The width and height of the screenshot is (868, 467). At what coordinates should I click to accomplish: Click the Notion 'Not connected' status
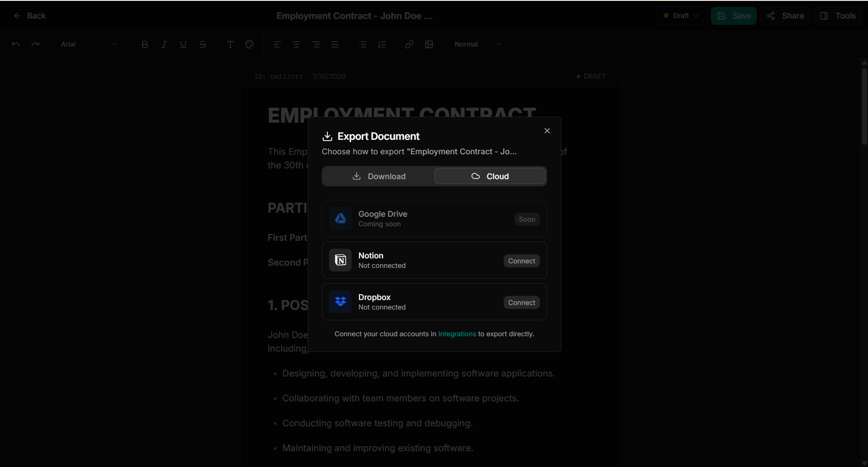pyautogui.click(x=382, y=266)
